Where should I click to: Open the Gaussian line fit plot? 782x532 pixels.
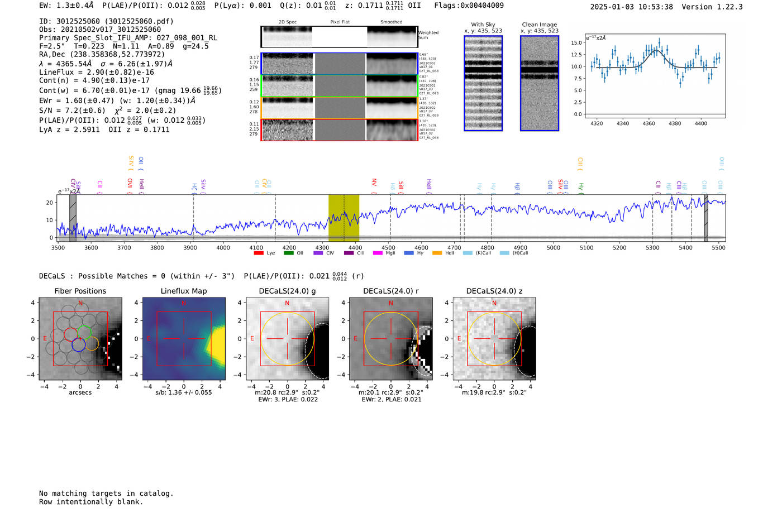[x=655, y=76]
